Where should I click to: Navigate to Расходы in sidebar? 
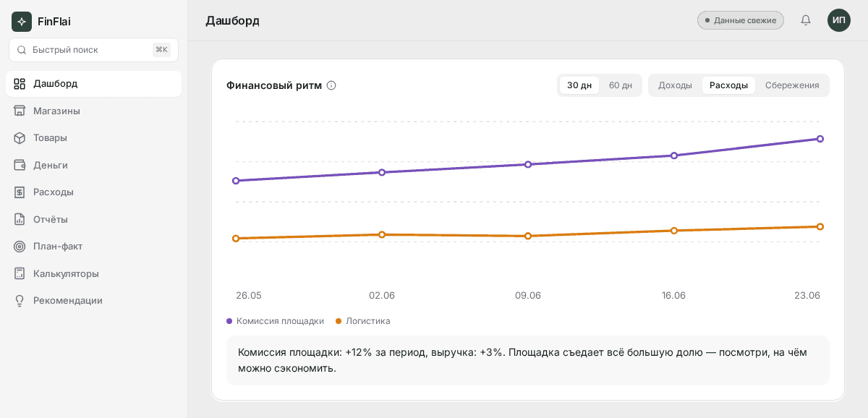pyautogui.click(x=93, y=192)
